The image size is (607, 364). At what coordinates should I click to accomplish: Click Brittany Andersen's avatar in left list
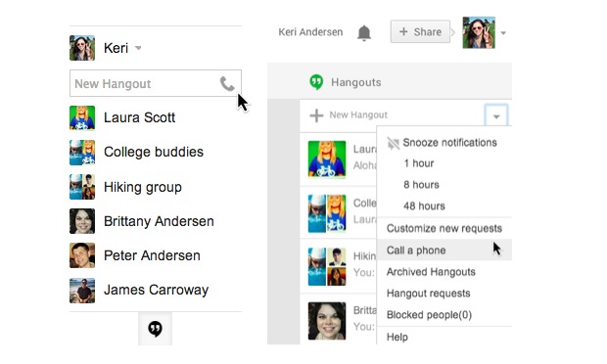pos(82,221)
